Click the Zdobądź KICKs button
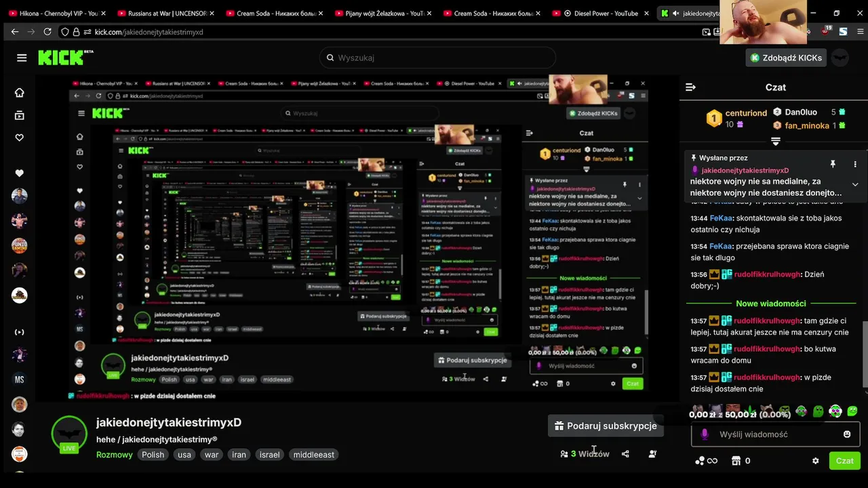The width and height of the screenshot is (868, 488). (786, 58)
